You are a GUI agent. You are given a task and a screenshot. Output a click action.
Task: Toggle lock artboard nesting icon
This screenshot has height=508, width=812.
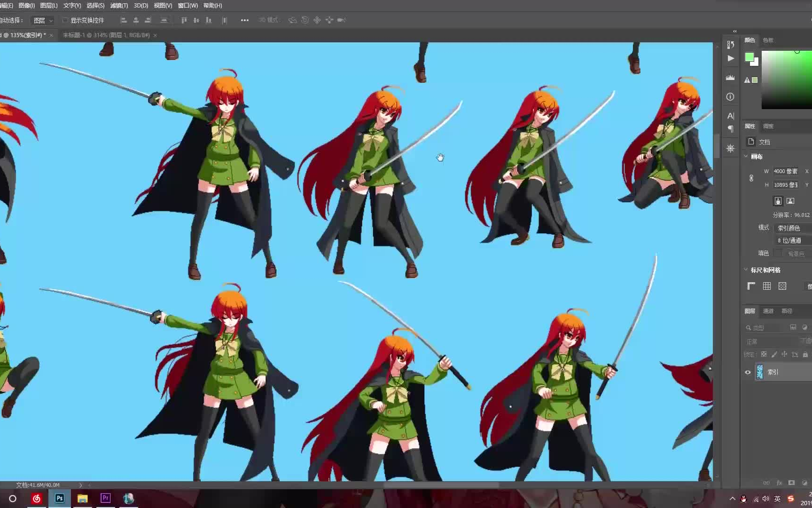(795, 354)
